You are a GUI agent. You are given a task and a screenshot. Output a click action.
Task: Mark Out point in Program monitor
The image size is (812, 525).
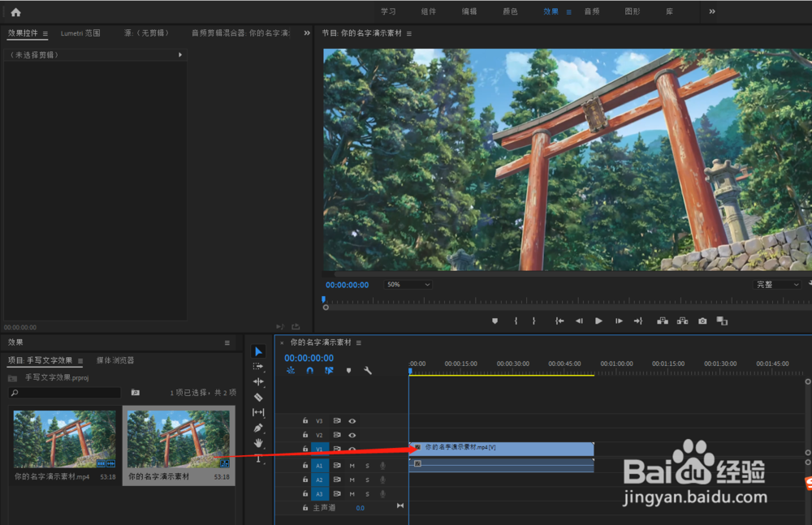pos(534,321)
